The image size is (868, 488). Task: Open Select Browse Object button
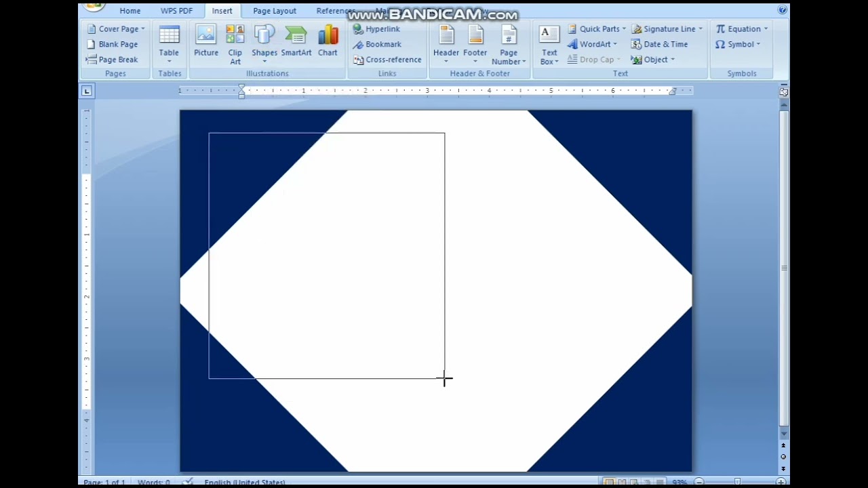tap(783, 457)
